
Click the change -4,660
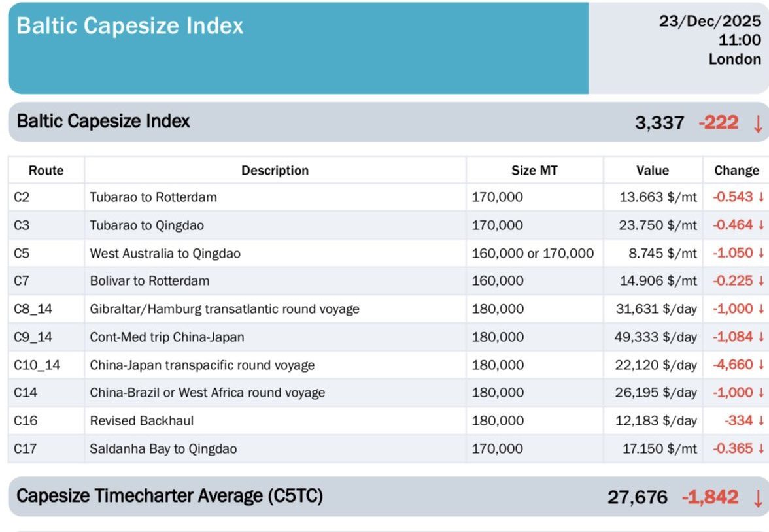point(732,365)
